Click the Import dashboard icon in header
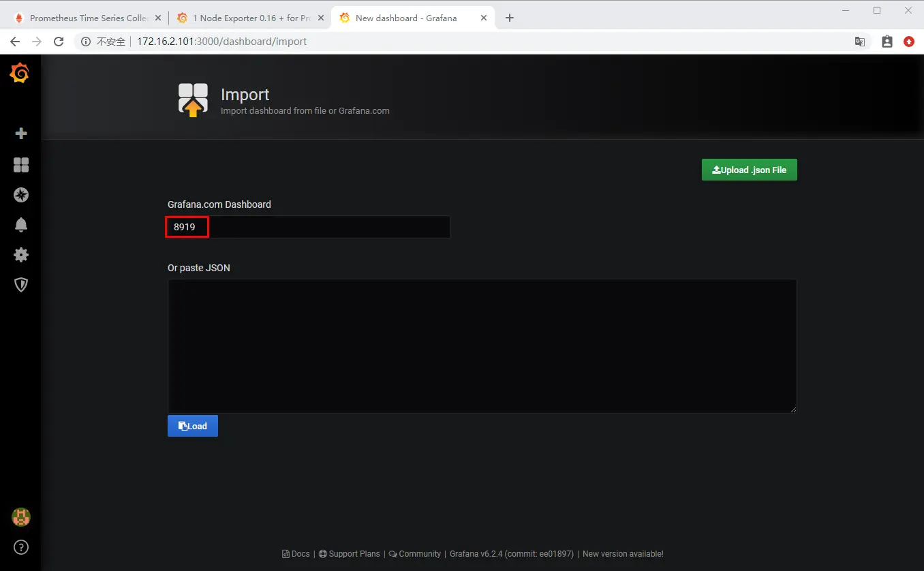 point(193,100)
